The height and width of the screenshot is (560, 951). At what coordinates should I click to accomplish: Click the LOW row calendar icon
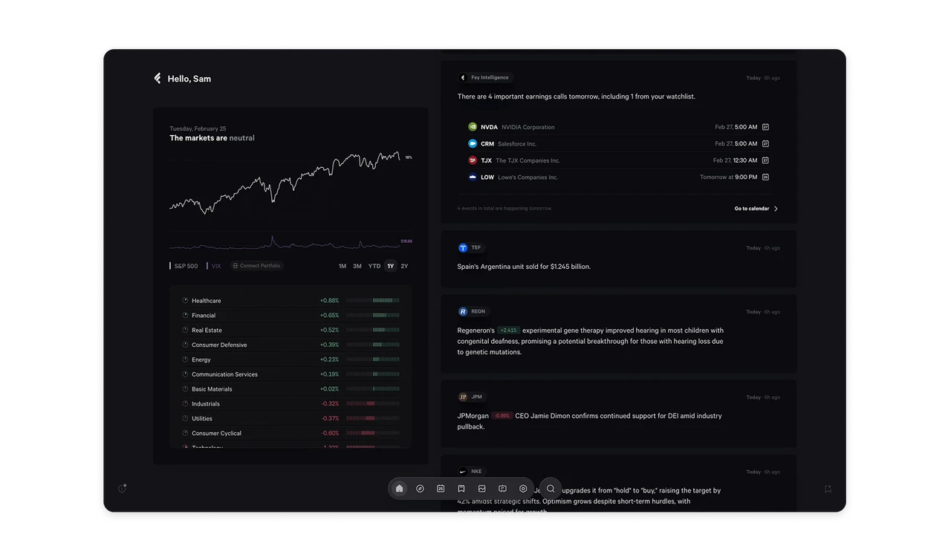[x=766, y=178]
